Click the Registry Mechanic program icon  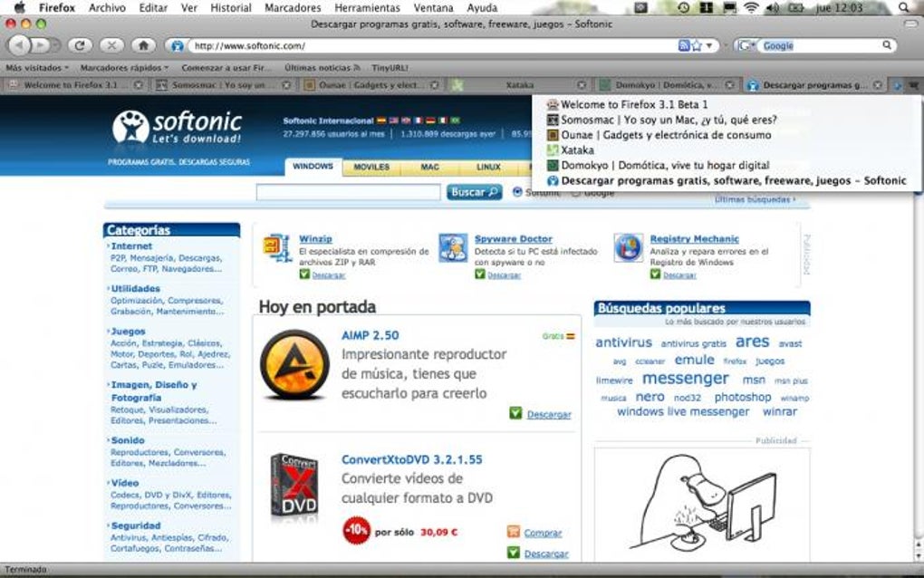628,248
